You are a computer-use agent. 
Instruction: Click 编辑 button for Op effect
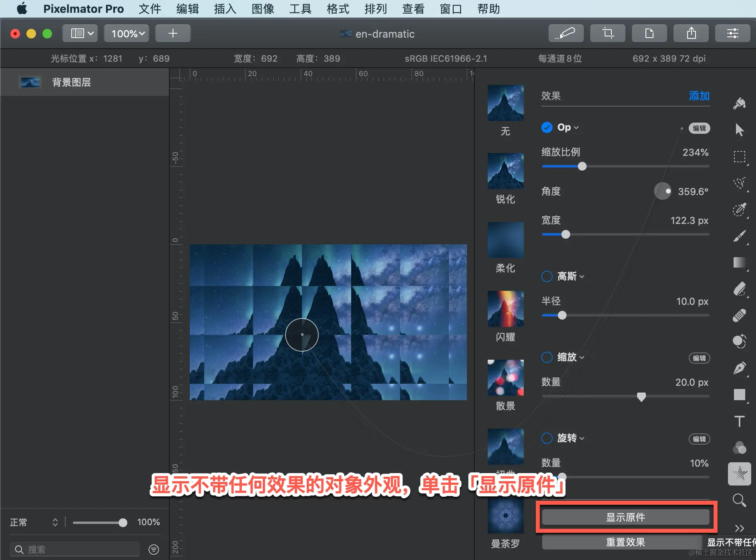pos(699,128)
